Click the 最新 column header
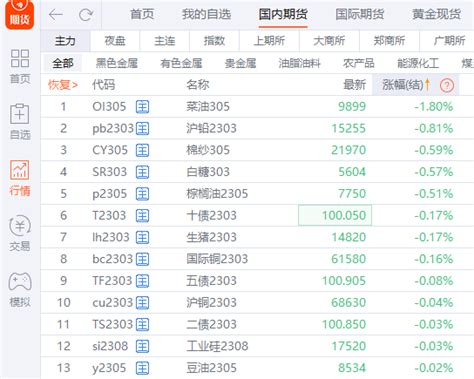This screenshot has height=379, width=474. point(355,85)
